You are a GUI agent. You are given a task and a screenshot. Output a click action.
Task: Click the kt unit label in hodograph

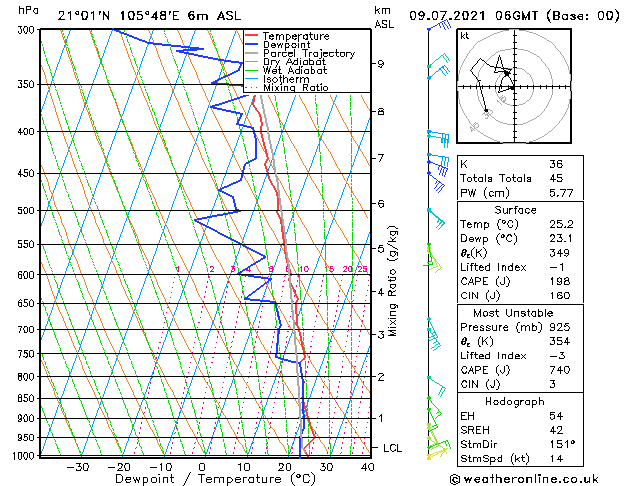[x=465, y=36]
